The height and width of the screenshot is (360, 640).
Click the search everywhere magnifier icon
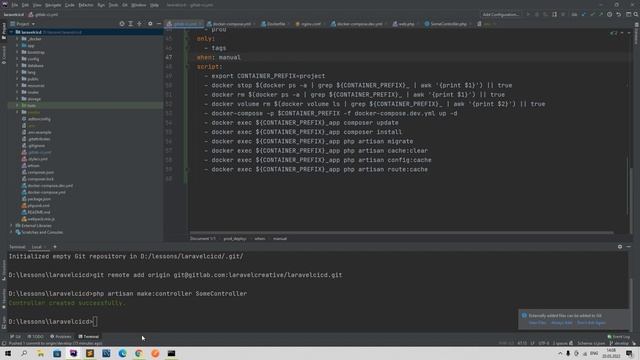(x=636, y=15)
